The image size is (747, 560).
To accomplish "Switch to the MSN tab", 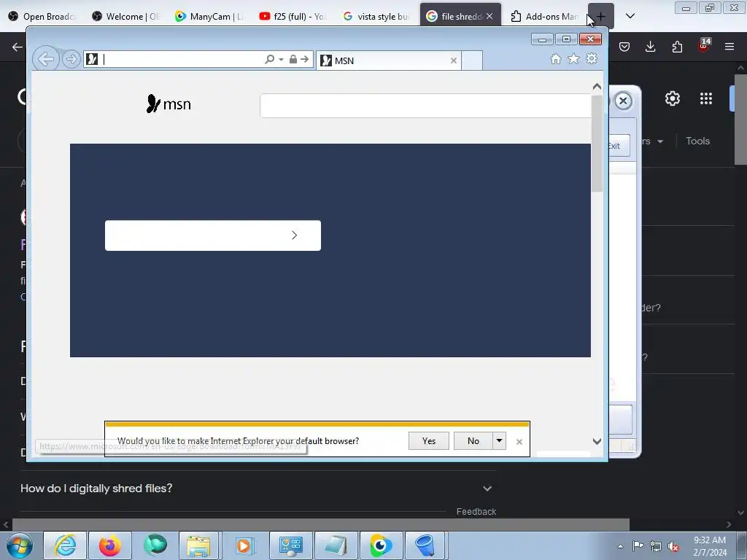I will click(x=388, y=61).
